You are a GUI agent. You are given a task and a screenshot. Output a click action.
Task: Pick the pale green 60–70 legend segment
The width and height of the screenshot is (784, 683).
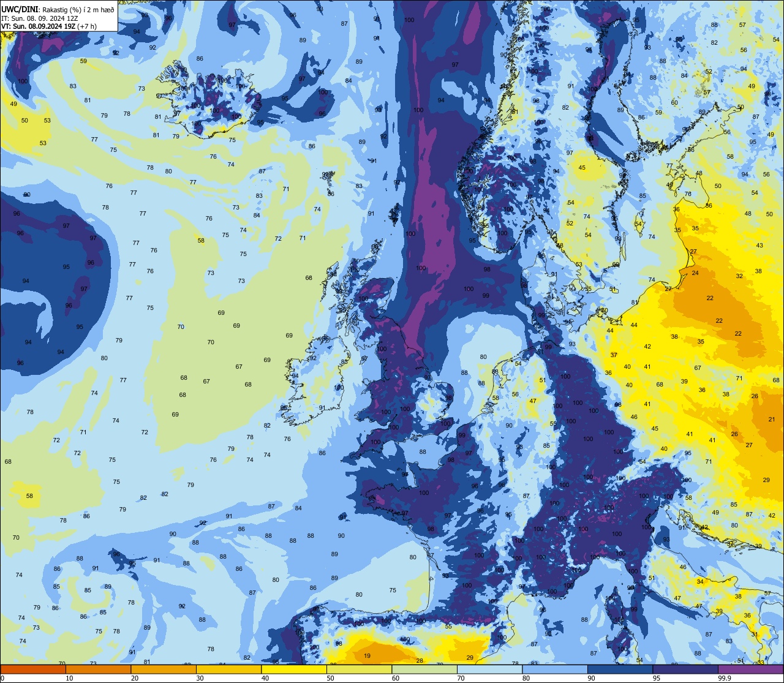pyautogui.click(x=424, y=669)
